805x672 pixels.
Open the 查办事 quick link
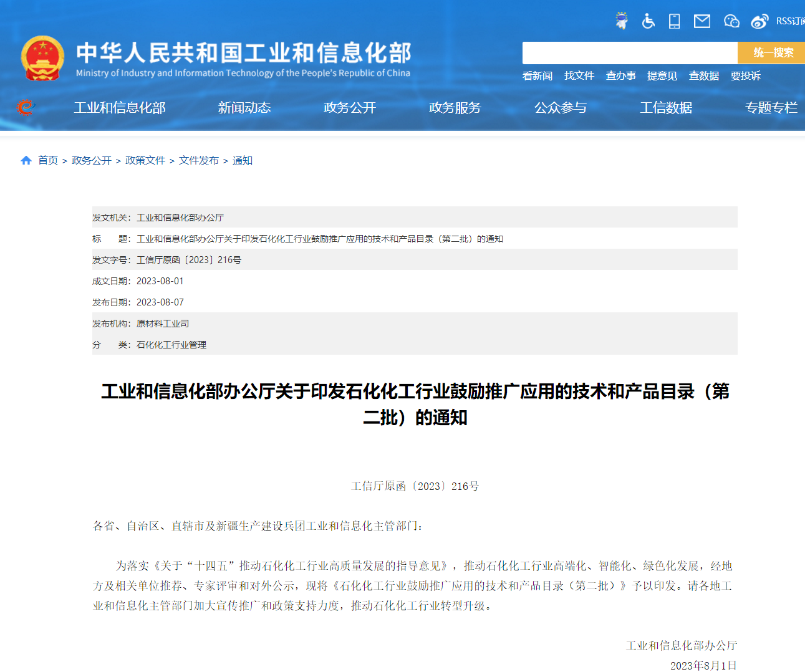(621, 76)
